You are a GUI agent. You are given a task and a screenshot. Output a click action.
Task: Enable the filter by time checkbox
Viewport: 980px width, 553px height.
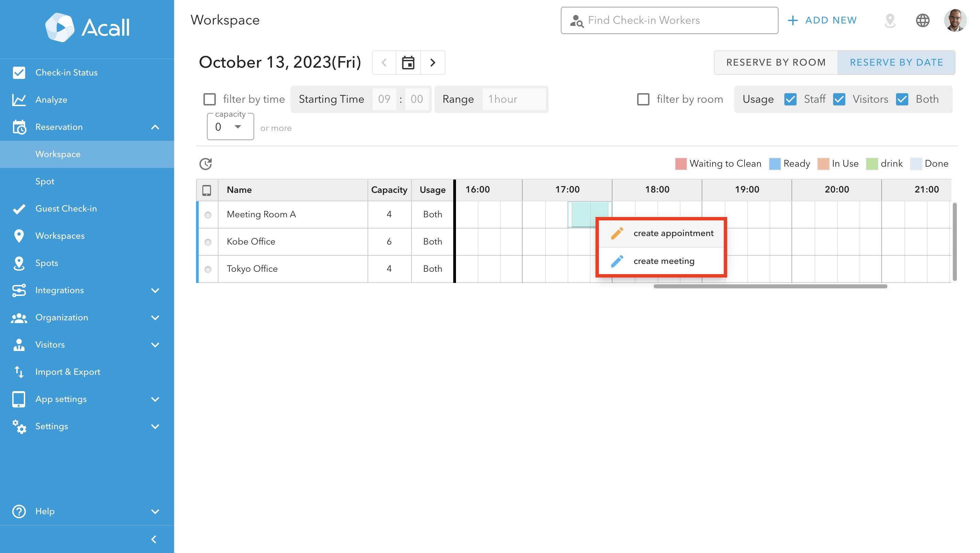pos(209,99)
